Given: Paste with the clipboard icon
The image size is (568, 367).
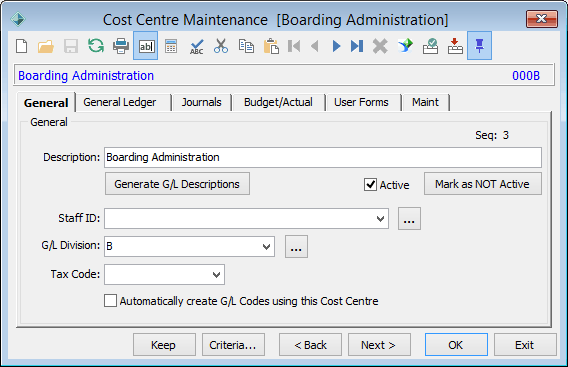Looking at the screenshot, I should (271, 46).
